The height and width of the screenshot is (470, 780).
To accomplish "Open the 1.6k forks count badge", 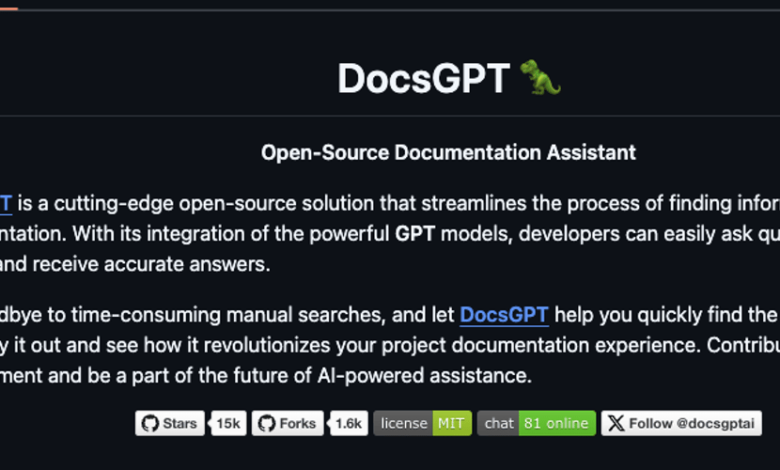I will click(x=349, y=423).
